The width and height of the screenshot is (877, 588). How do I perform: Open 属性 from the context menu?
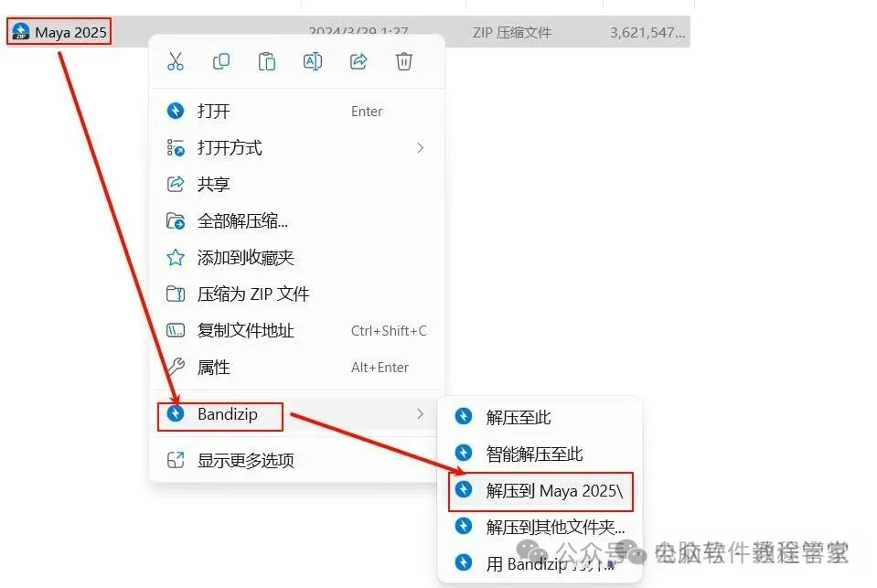pos(296,367)
